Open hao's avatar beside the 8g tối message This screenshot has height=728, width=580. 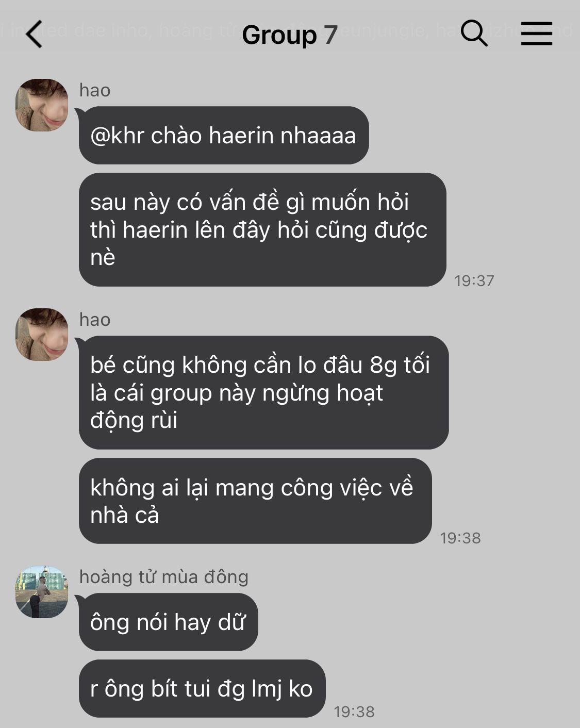42,335
